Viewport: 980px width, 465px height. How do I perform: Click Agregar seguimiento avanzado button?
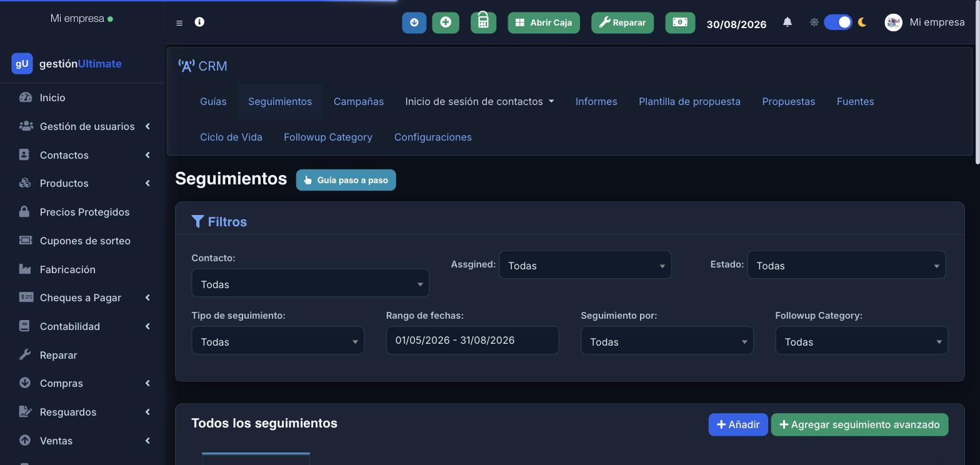click(859, 424)
